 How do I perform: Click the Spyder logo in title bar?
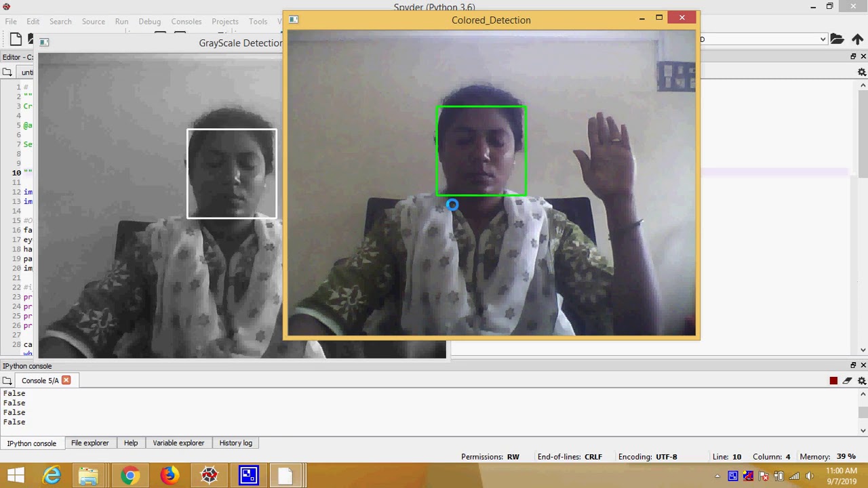pyautogui.click(x=6, y=7)
